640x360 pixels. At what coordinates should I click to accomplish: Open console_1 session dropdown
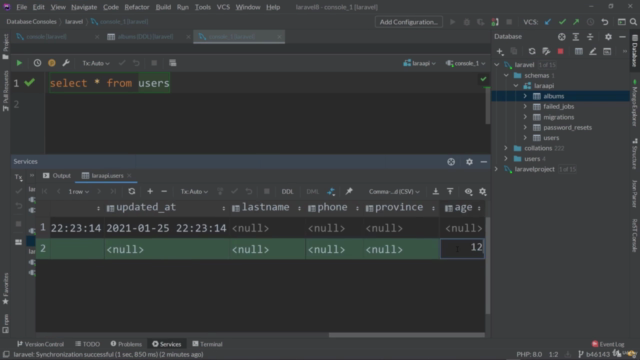(x=465, y=63)
